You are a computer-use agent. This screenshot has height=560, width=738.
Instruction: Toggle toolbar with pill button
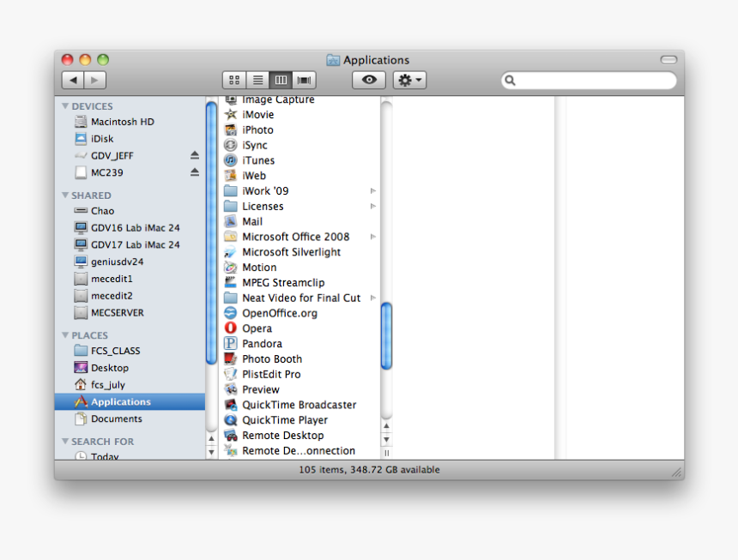(668, 60)
